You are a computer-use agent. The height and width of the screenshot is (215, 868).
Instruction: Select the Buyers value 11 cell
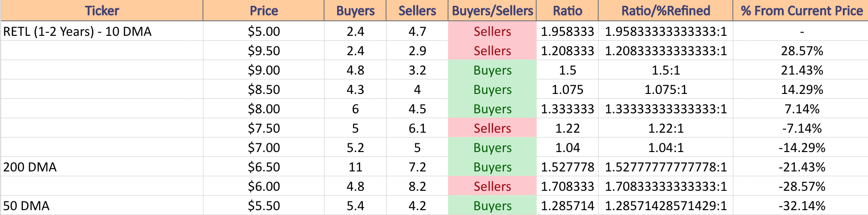point(355,167)
